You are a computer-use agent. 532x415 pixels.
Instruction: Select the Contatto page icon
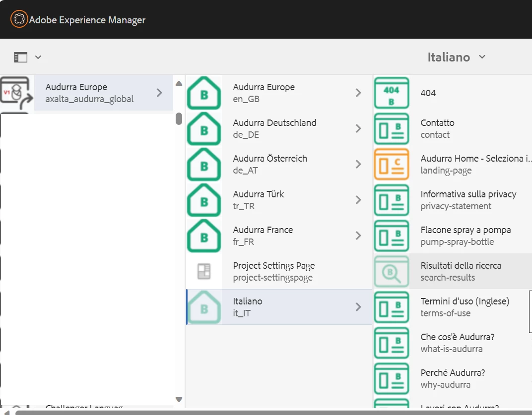click(x=391, y=128)
